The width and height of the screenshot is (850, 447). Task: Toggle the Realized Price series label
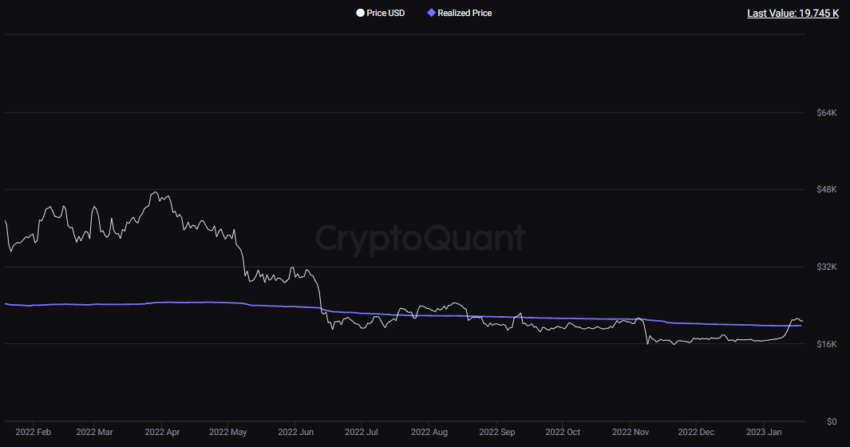(465, 13)
